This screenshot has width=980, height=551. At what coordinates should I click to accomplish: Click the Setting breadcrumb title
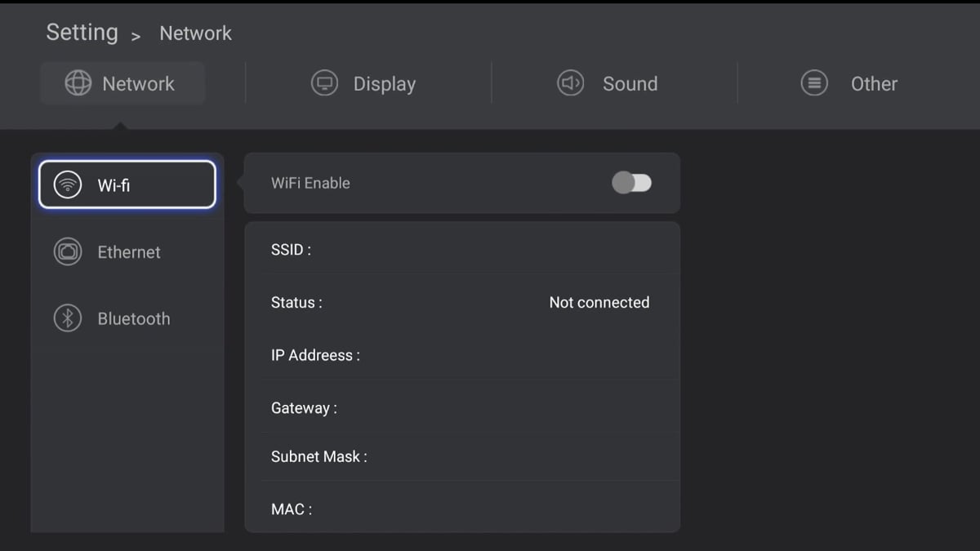[x=82, y=33]
